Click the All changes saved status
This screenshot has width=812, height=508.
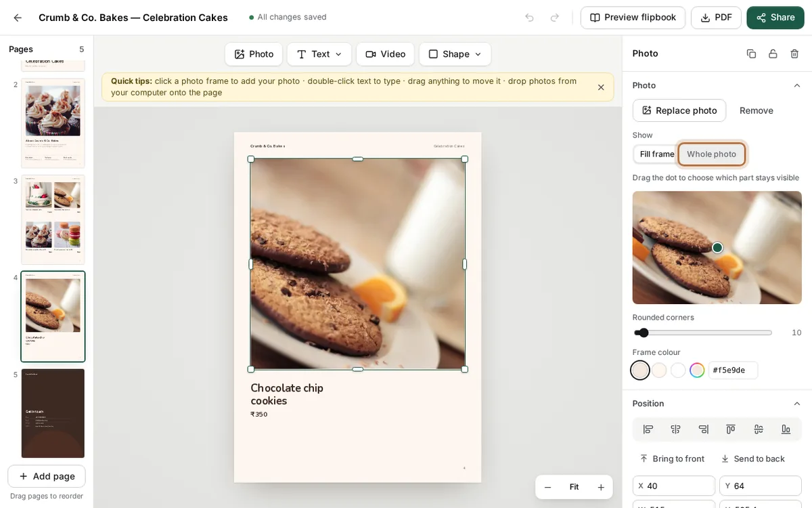point(287,17)
